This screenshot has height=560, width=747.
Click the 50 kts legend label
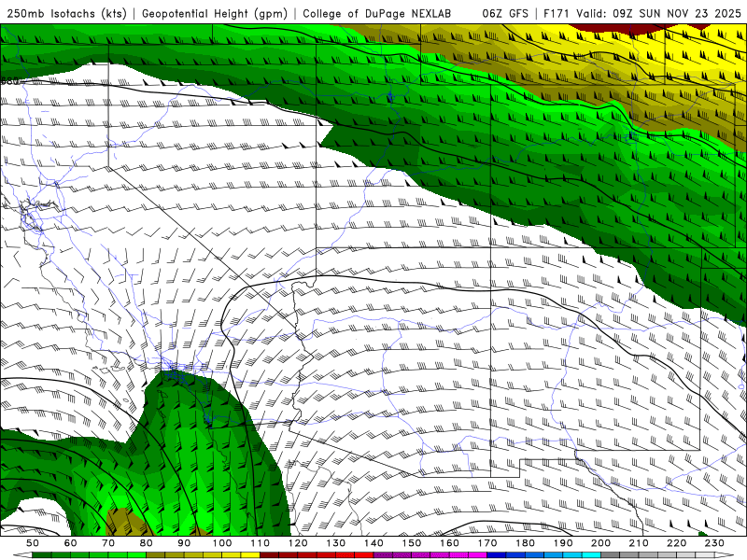(33, 543)
